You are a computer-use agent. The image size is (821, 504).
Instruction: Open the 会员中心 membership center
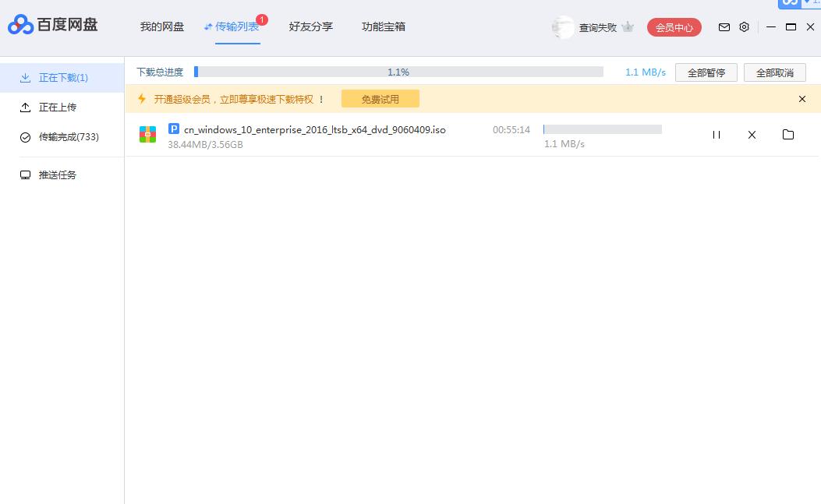(x=674, y=26)
